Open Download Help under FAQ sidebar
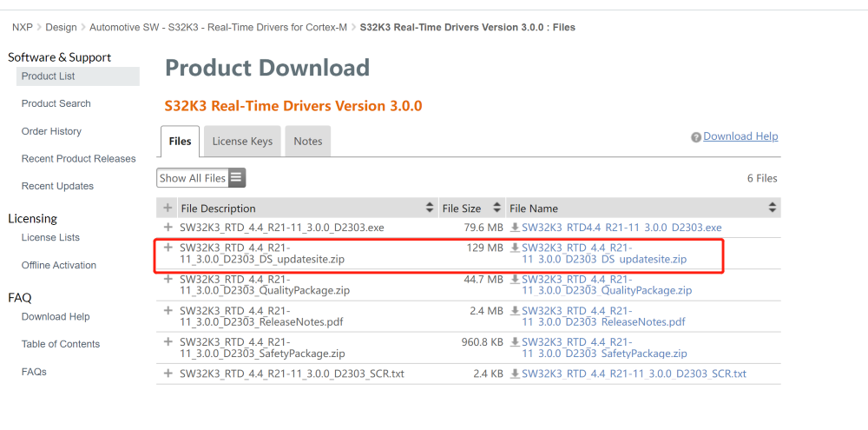Image resolution: width=868 pixels, height=430 pixels. [56, 317]
